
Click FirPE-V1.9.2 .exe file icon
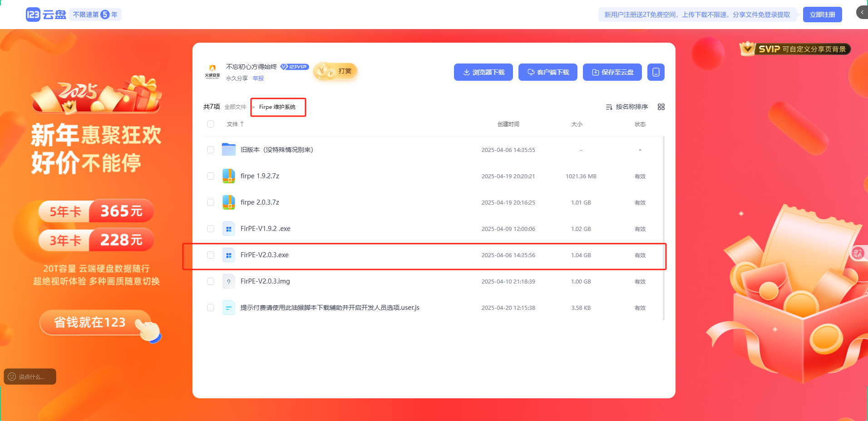(229, 229)
